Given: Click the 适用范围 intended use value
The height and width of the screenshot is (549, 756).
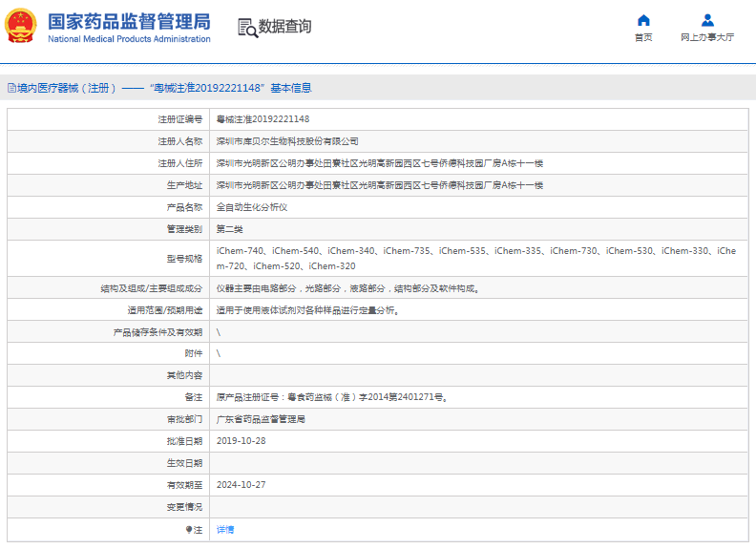Looking at the screenshot, I should [x=307, y=310].
